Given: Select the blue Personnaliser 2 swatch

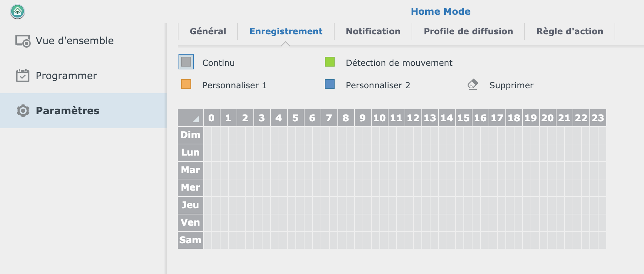Looking at the screenshot, I should click(x=330, y=84).
